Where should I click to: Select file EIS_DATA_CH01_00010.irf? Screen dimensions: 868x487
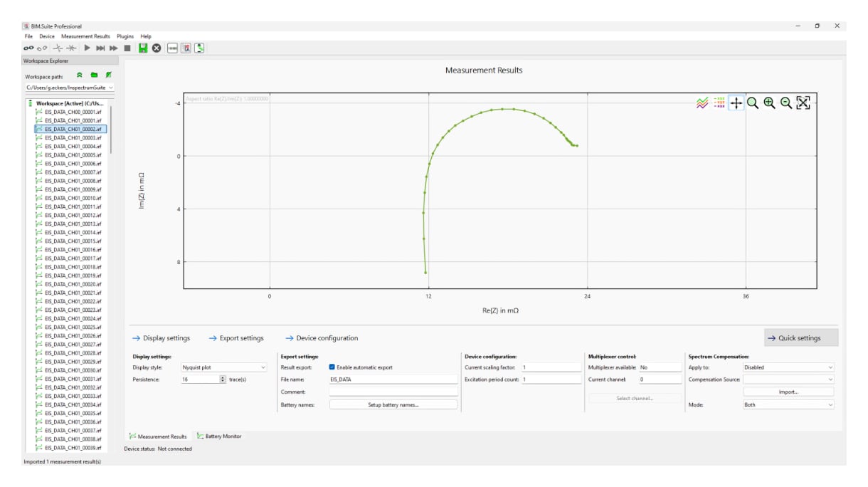(72, 198)
